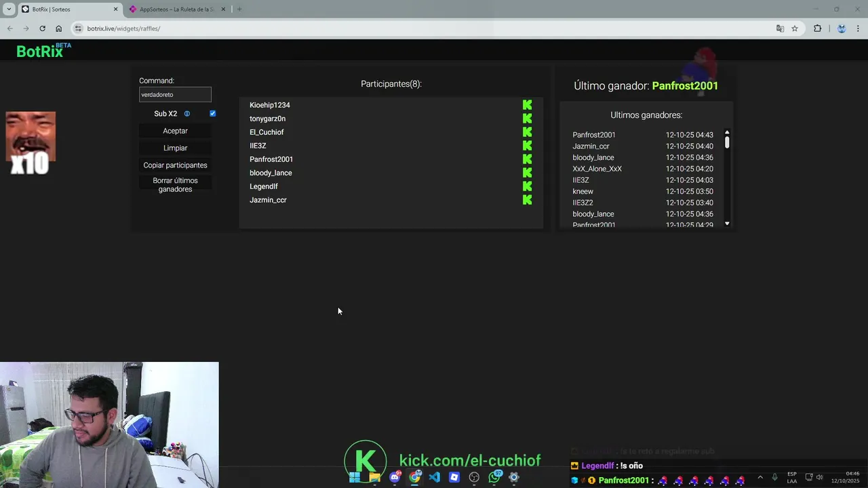Click the Command input field

(x=175, y=95)
